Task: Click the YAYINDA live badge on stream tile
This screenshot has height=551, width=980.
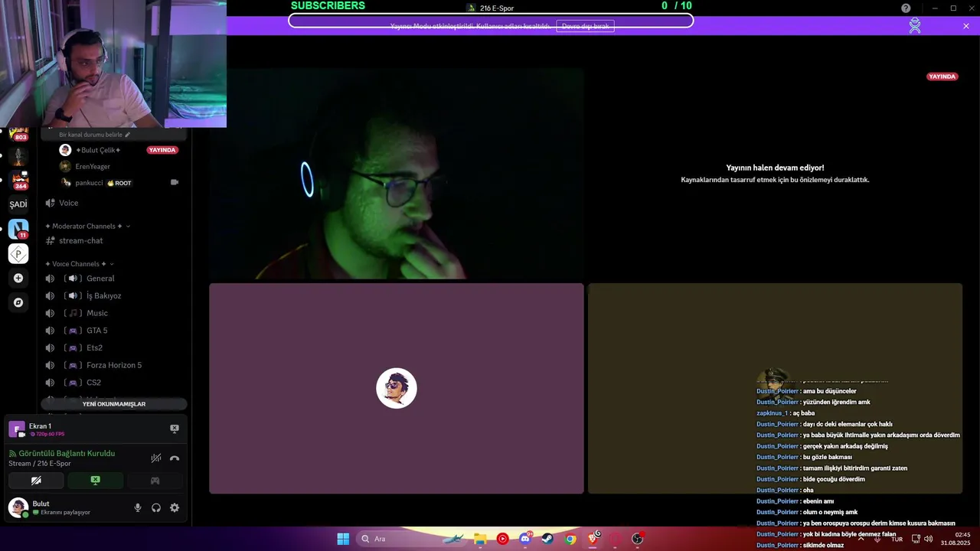Action: tap(942, 77)
